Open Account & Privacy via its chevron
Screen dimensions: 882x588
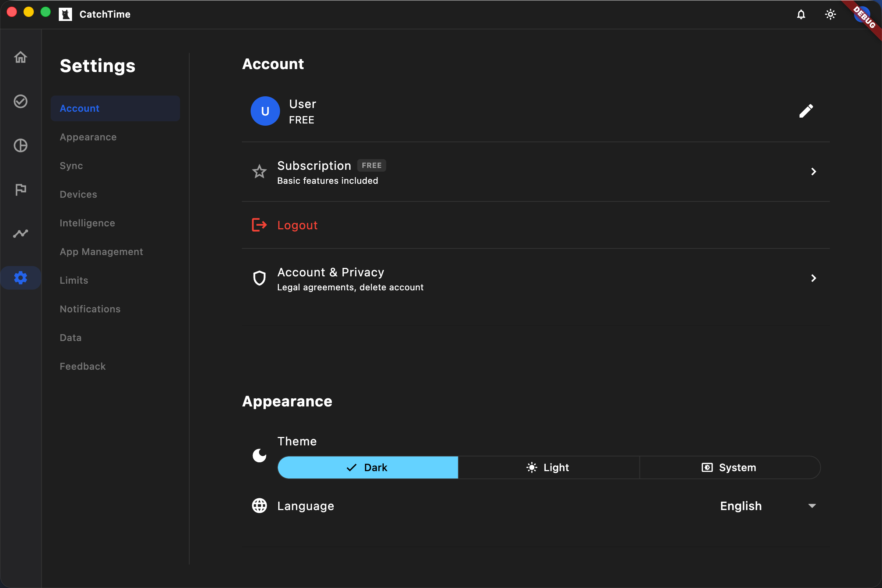click(x=813, y=278)
